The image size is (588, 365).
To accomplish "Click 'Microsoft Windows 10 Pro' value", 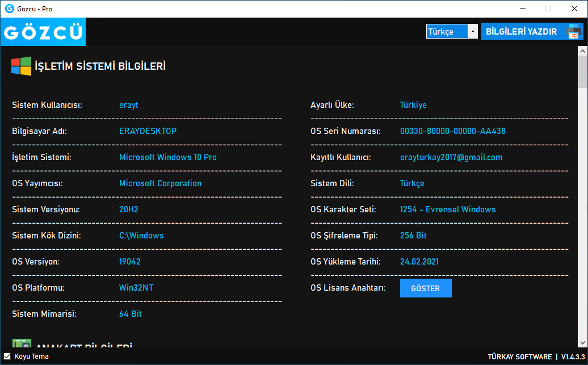I will 167,157.
